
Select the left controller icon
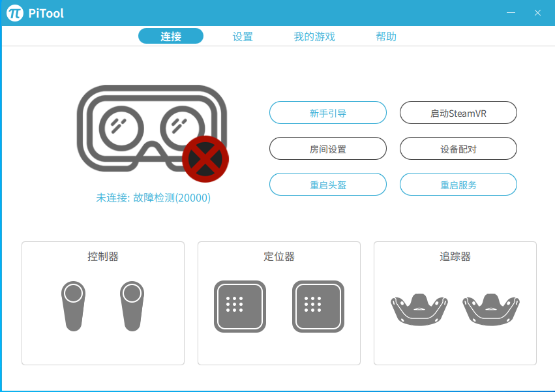pos(73,307)
